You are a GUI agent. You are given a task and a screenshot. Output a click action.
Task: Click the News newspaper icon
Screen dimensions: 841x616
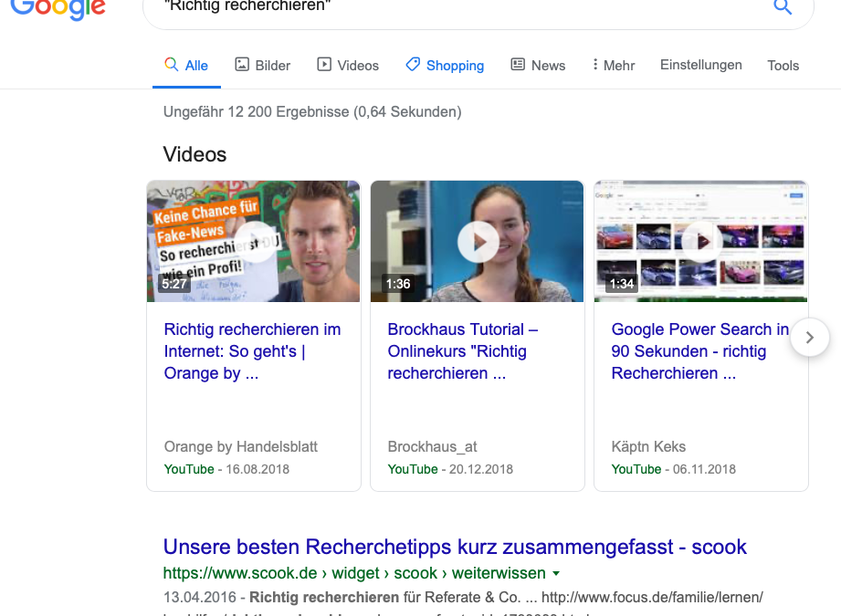tap(518, 65)
